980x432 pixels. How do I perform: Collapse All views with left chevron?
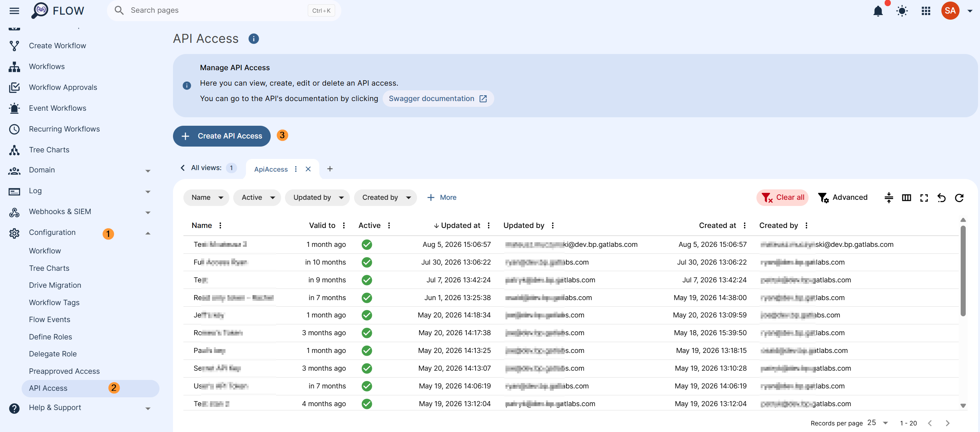click(x=182, y=168)
